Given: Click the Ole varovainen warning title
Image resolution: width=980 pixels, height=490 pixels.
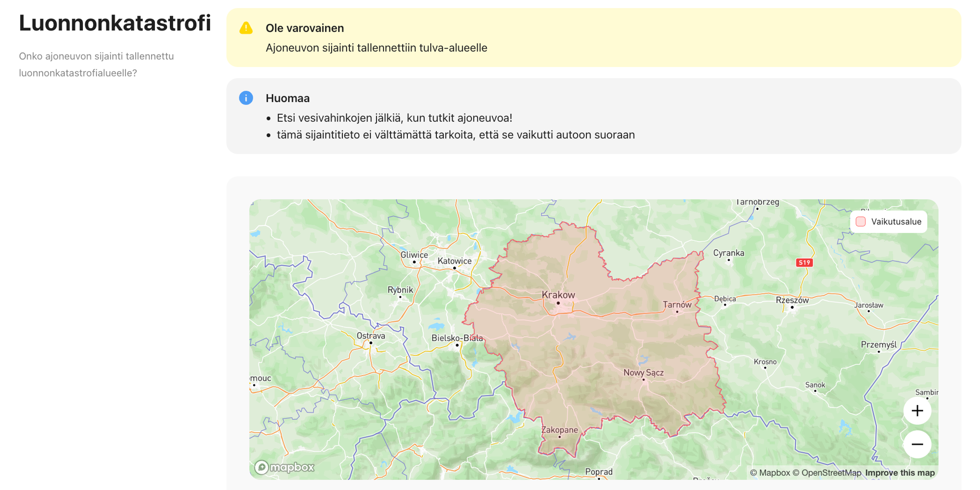Looking at the screenshot, I should point(304,28).
